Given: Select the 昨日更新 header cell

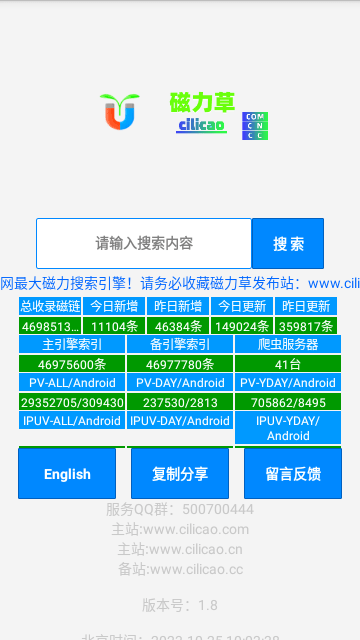Looking at the screenshot, I should 306,306.
